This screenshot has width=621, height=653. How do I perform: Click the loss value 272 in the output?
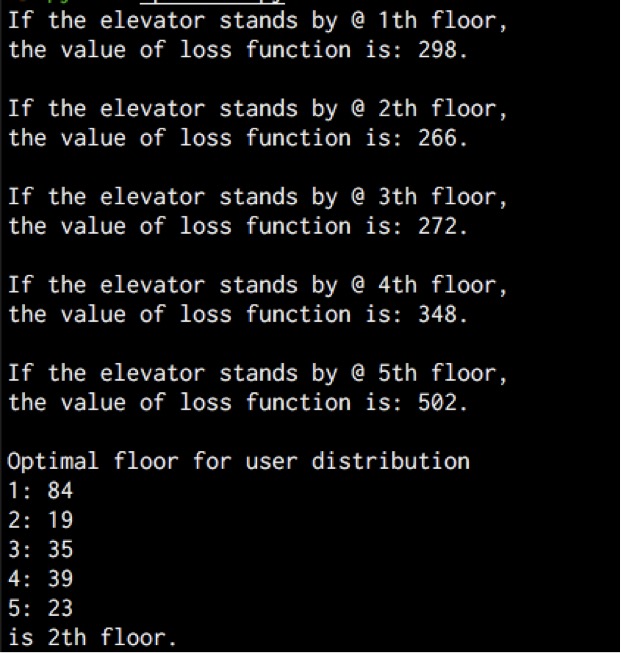tap(437, 227)
